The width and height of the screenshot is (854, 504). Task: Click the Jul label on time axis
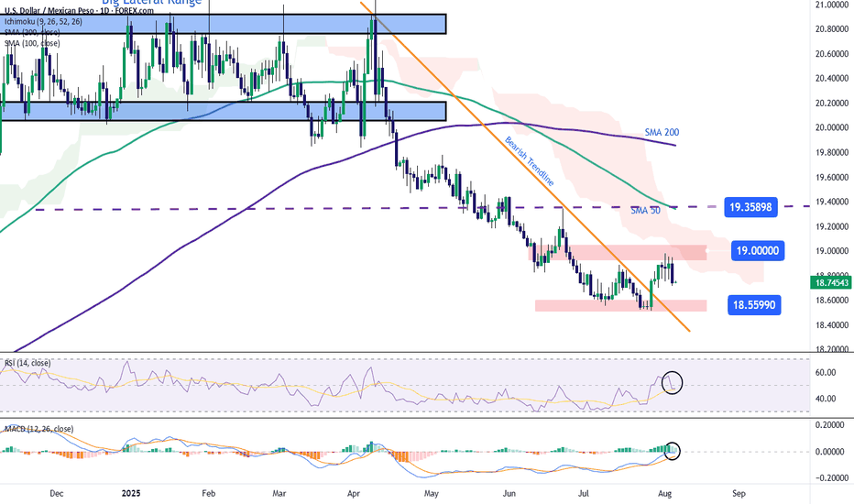(x=584, y=494)
